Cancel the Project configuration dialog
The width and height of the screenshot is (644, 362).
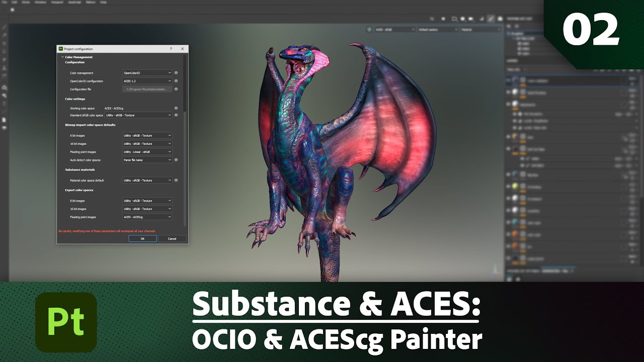click(x=172, y=239)
